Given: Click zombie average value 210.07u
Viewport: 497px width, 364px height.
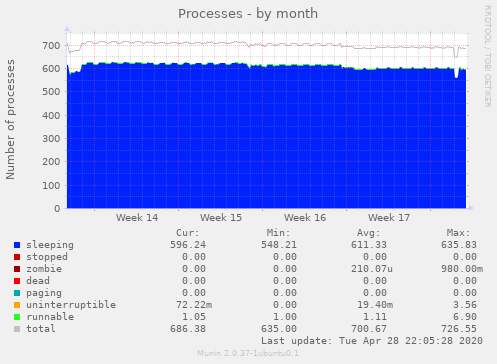Looking at the screenshot, I should click(x=372, y=269).
